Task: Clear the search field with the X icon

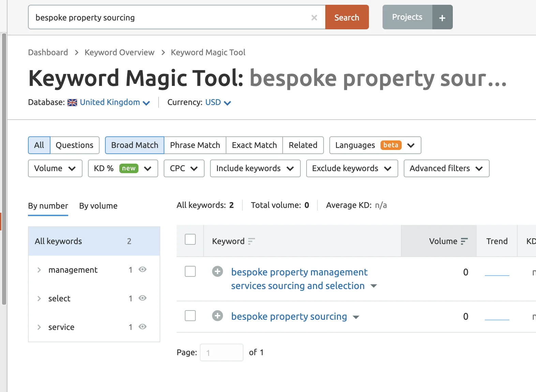Action: [x=314, y=17]
